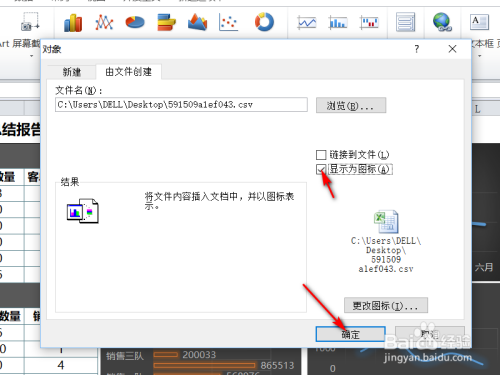Select the result illustration icon
Screen dimensions: 500x375
82,211
